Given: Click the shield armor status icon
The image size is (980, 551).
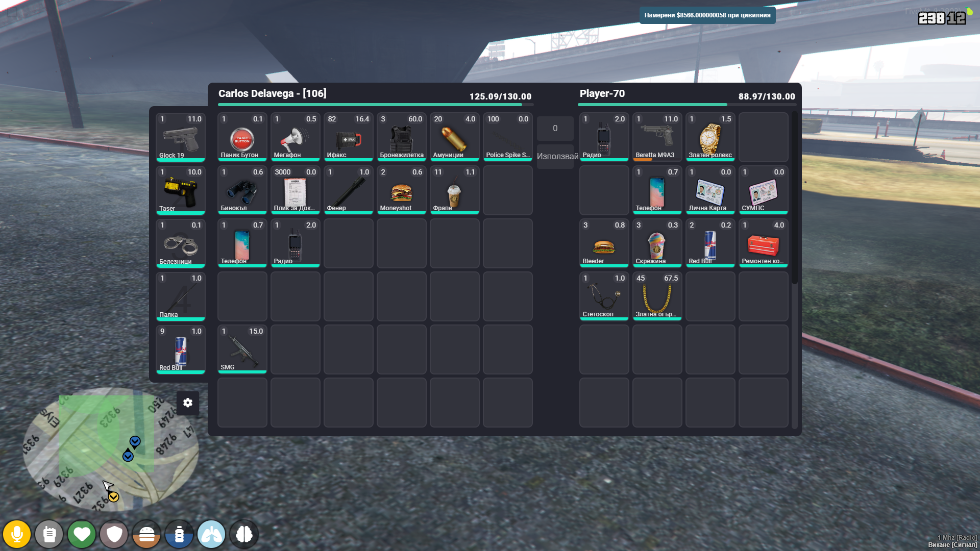Looking at the screenshot, I should pyautogui.click(x=114, y=534).
